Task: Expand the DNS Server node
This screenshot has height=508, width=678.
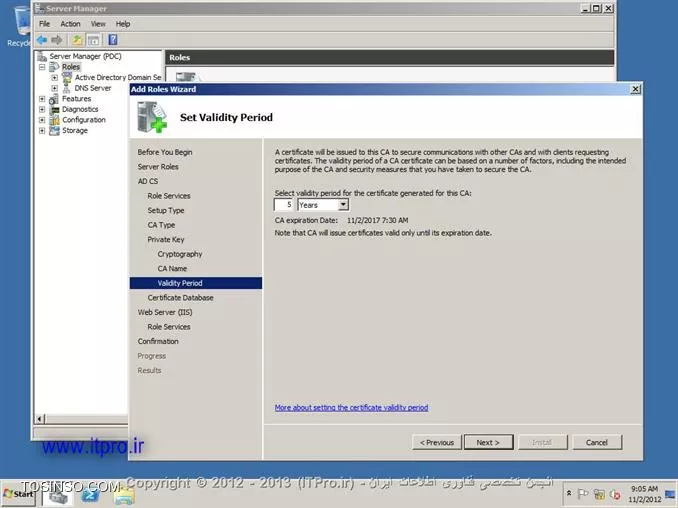Action: click(x=54, y=88)
